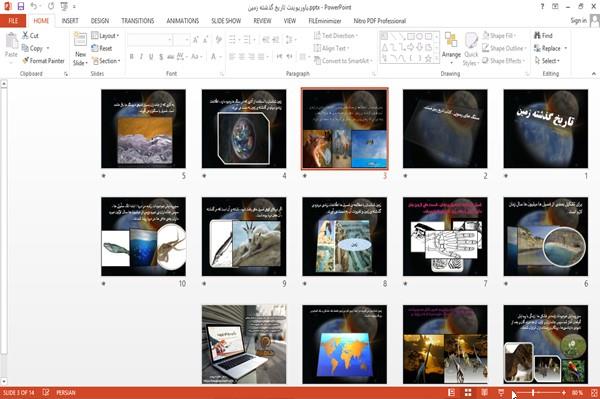This screenshot has height=399, width=600.
Task: Switch to the INSERT tab
Action: coord(70,21)
